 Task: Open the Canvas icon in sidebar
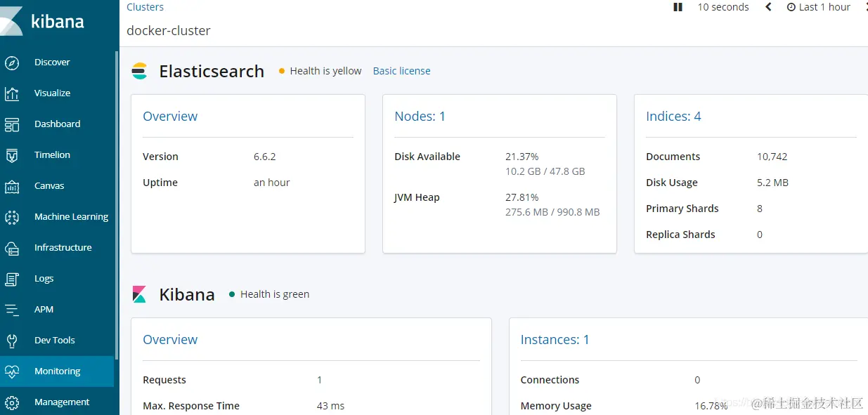tap(12, 186)
